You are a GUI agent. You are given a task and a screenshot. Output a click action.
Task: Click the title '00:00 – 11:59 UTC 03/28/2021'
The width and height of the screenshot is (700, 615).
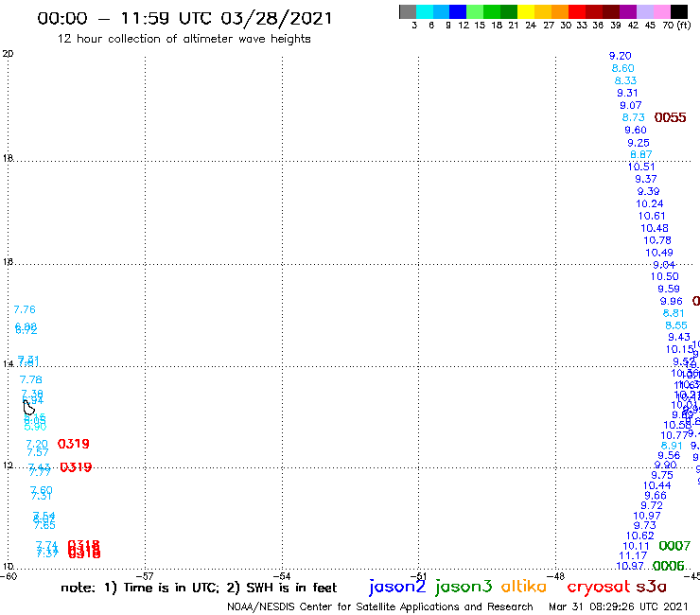[x=184, y=18]
